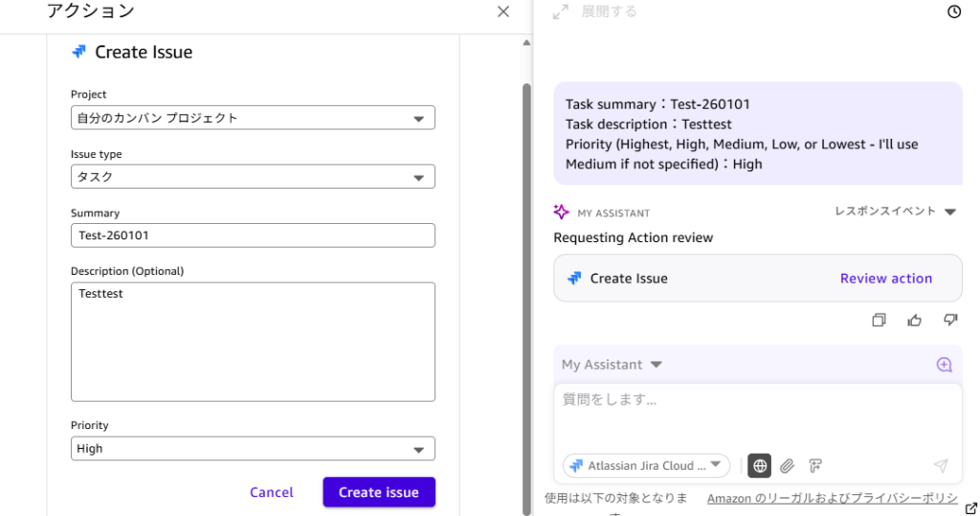Click the send message arrow
Screen dimensions: 980x516
click(x=940, y=466)
